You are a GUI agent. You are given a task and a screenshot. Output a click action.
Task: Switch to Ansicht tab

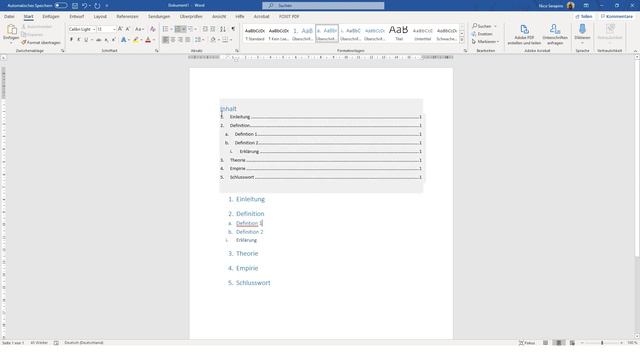(219, 17)
